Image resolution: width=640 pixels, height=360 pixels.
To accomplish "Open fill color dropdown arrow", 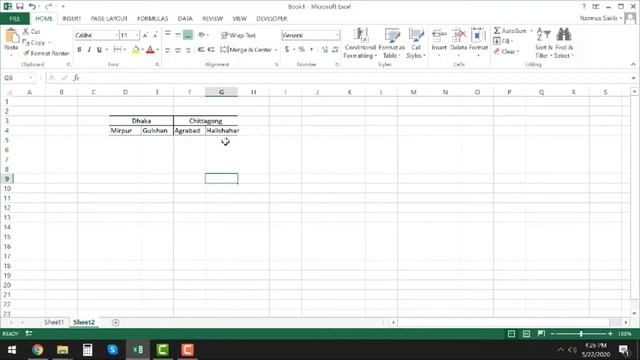I will pyautogui.click(x=142, y=50).
